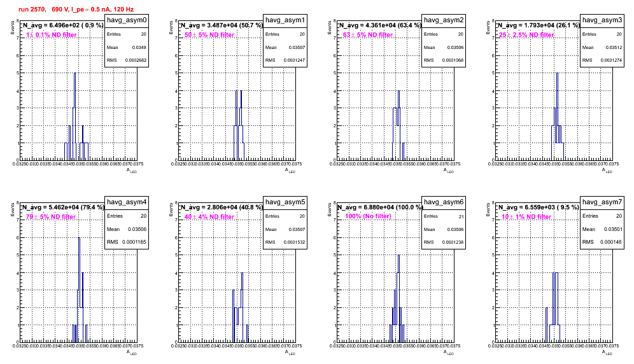Pick the magenta 63 ± 5% ND filter label
Viewport: 634px width, 364px height.
(368, 35)
